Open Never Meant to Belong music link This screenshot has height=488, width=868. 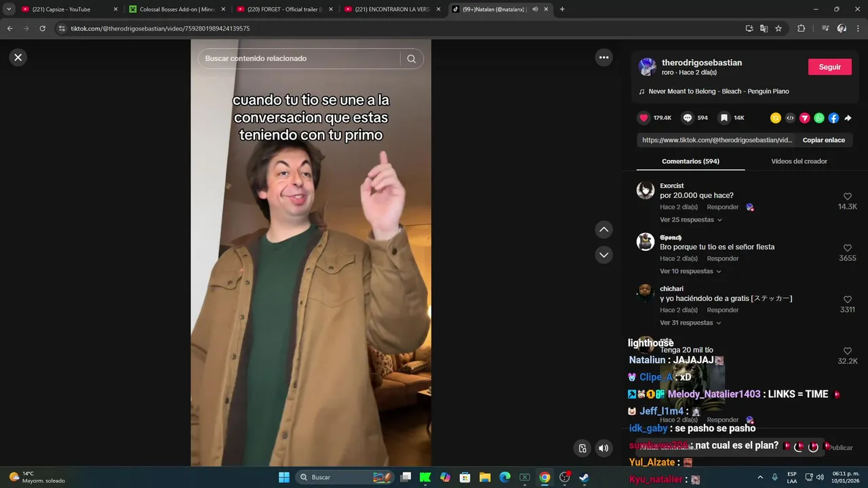tap(719, 91)
